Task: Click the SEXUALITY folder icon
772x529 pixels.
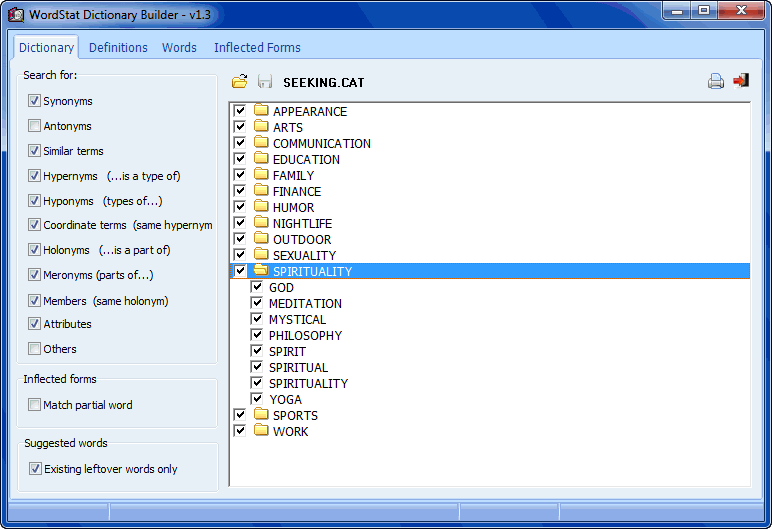Action: [x=261, y=254]
